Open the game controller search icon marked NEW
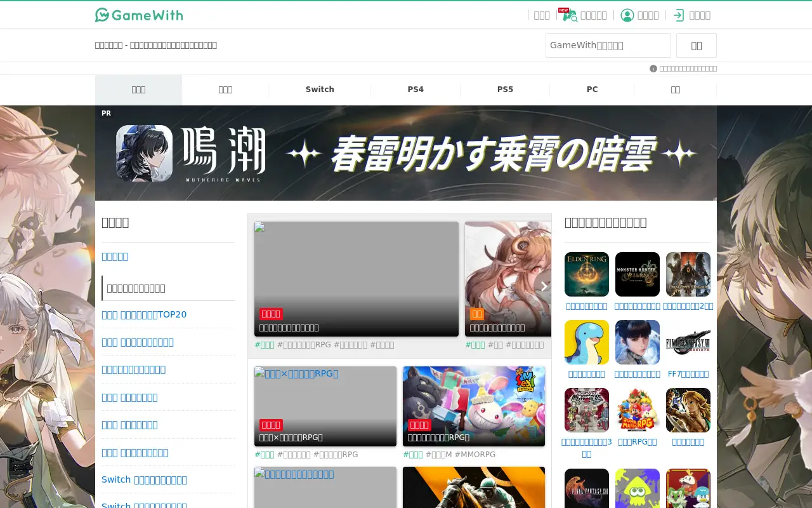Image resolution: width=812 pixels, height=508 pixels. point(570,15)
